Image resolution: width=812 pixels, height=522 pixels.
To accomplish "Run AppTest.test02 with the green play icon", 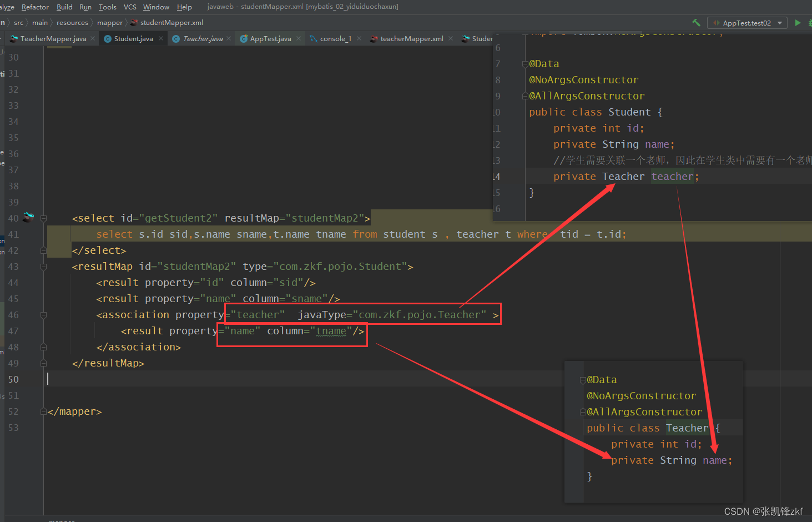I will click(x=798, y=23).
